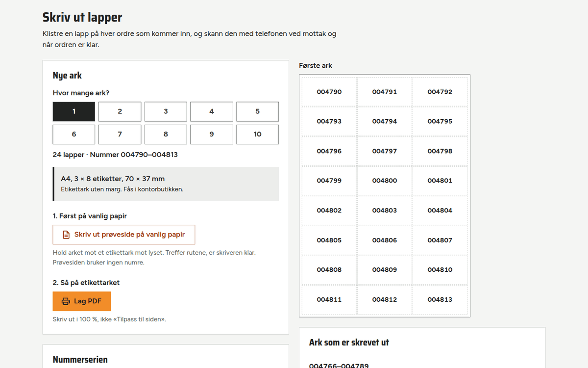Click the document icon on prøveside button
This screenshot has height=368, width=588.
click(66, 235)
